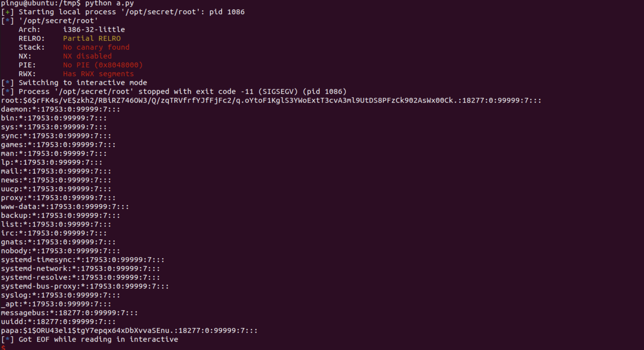Click the 'Switching to interactive mode' line
Viewport: 644px width, 350px height.
[83, 83]
